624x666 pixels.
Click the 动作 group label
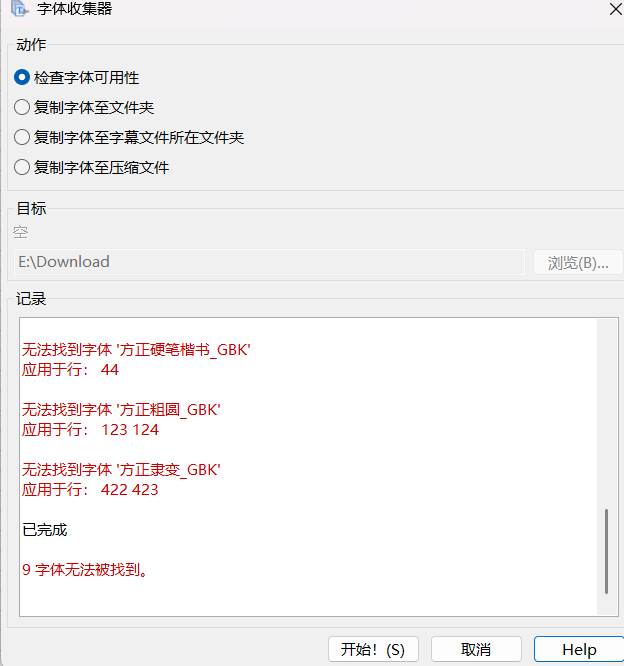pos(31,45)
